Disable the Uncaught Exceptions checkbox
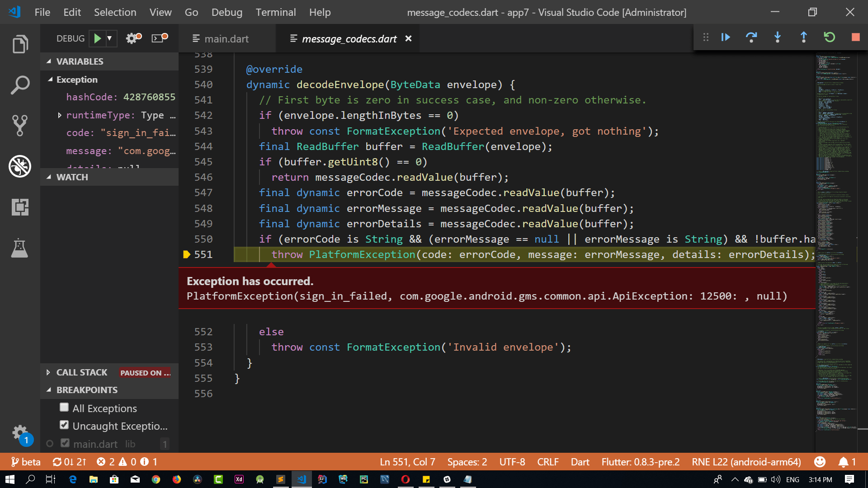This screenshot has height=488, width=868. [x=64, y=425]
